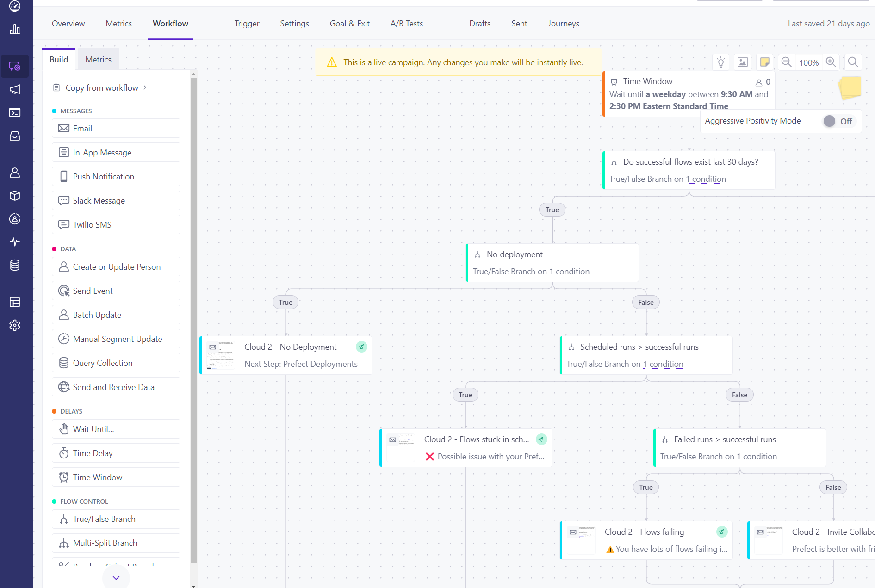Switch to the Metrics tab beside Build
875x588 pixels.
click(98, 59)
